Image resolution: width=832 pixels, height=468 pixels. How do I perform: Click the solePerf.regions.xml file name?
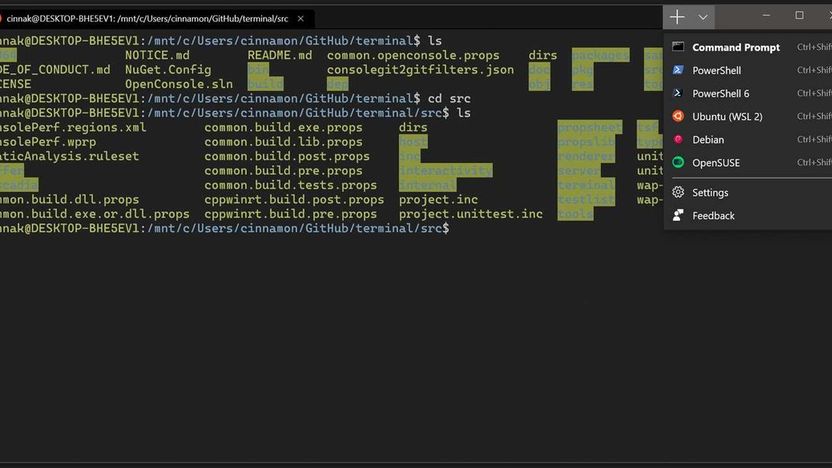point(73,127)
